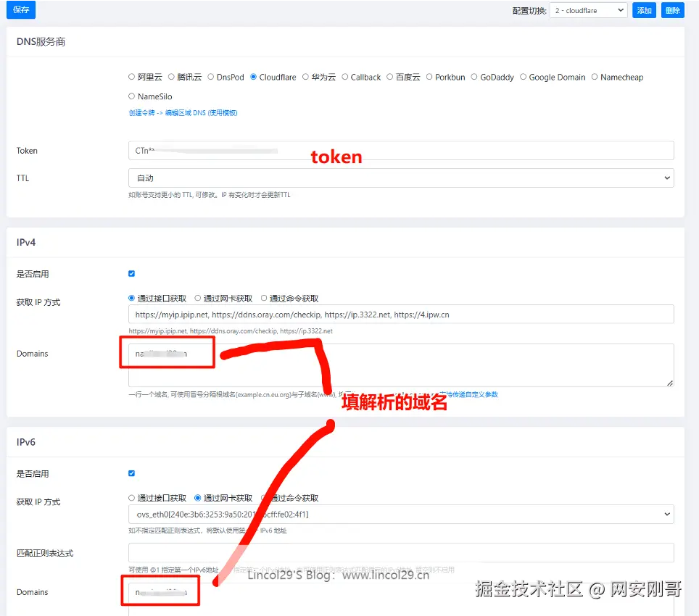Open the 创建令牌 编辑区域 DNS link

183,112
